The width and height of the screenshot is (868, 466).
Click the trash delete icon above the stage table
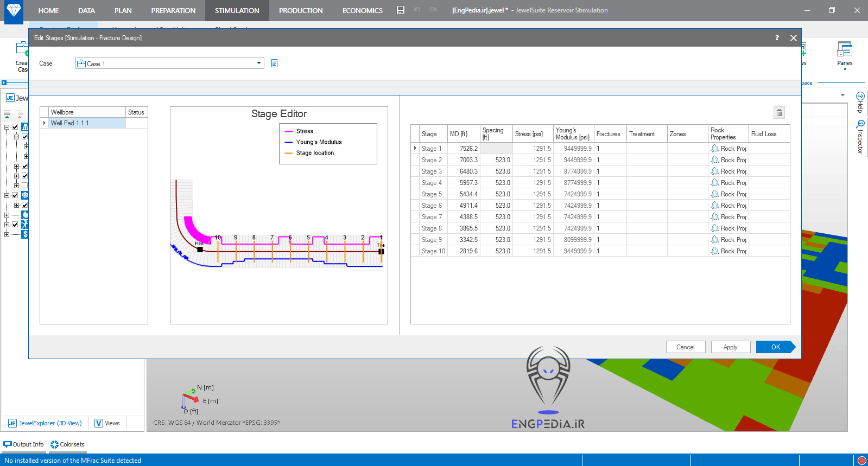[x=779, y=113]
